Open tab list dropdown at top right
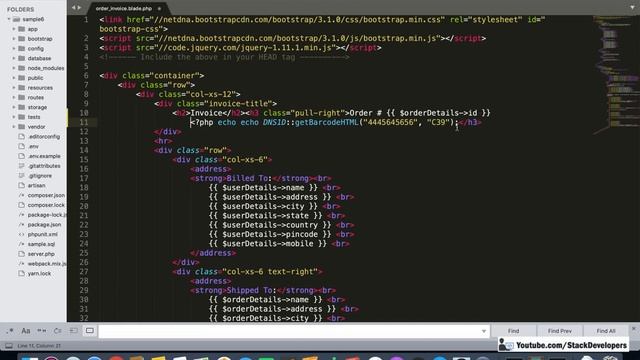 point(632,7)
